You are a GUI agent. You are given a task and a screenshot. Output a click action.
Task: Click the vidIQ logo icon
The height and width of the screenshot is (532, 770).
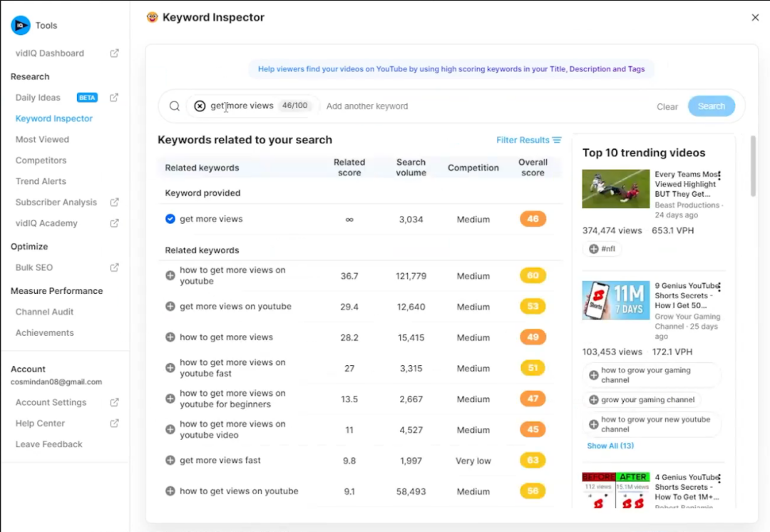coord(21,26)
